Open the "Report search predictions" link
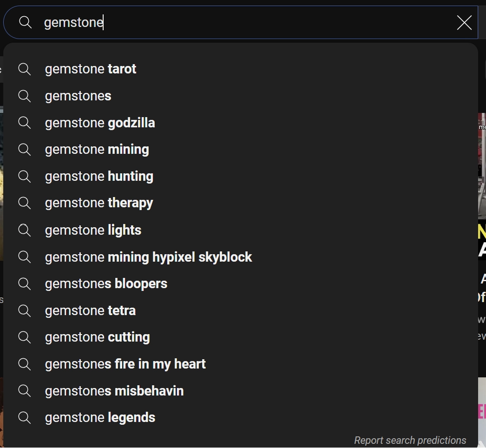Image resolution: width=486 pixels, height=448 pixels. [x=410, y=440]
